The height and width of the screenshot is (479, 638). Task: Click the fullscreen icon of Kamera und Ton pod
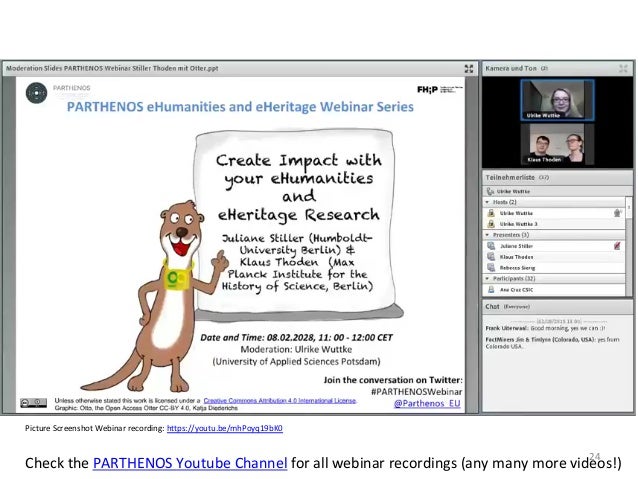[623, 68]
